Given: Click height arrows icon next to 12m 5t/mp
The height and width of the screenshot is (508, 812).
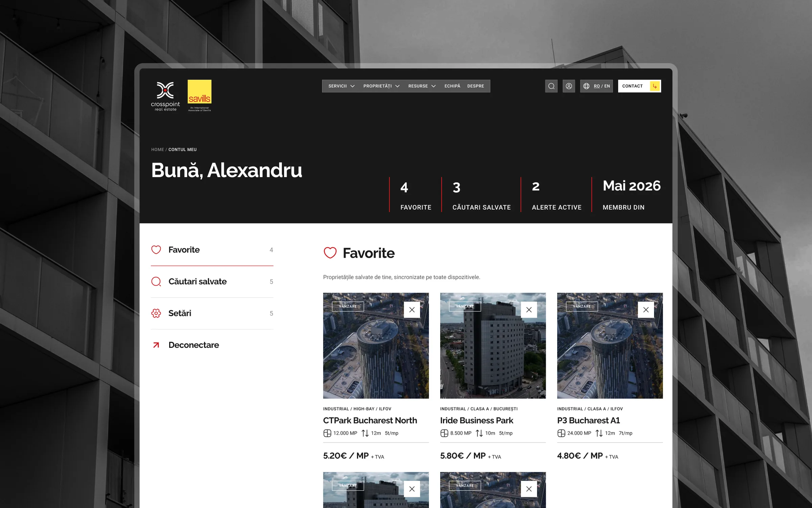Looking at the screenshot, I should click(x=365, y=433).
